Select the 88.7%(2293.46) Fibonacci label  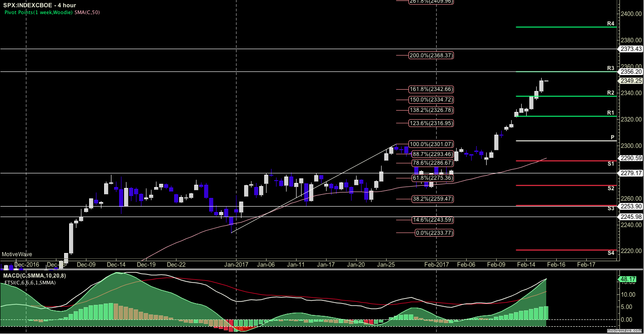(433, 154)
